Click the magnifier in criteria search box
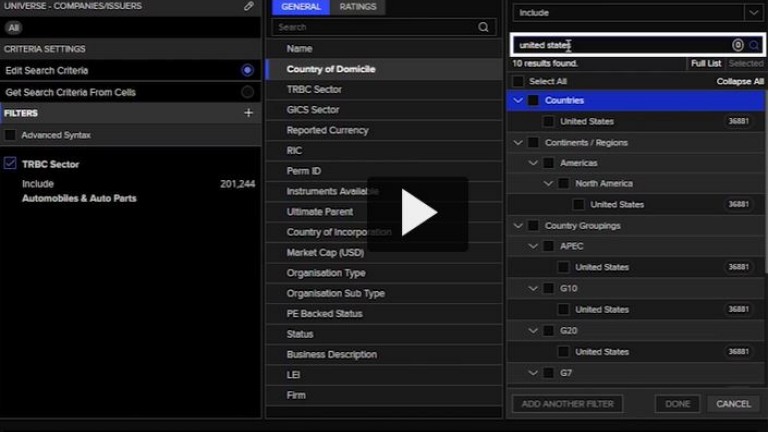This screenshot has height=432, width=768. (484, 28)
